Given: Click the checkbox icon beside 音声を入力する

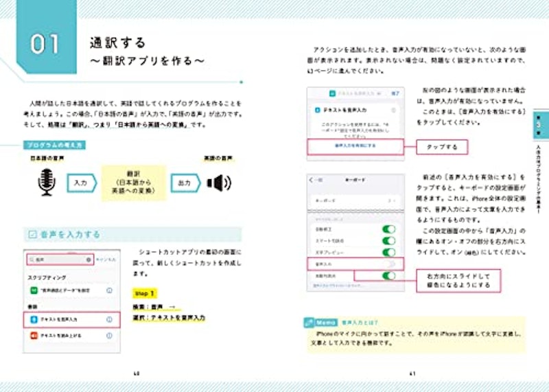Looking at the screenshot, I should tap(32, 234).
